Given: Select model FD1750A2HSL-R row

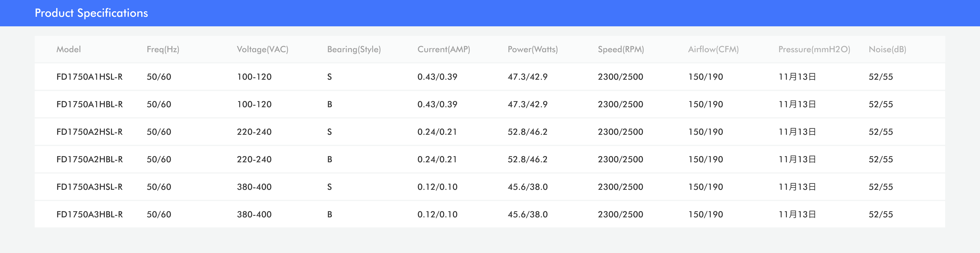Looking at the screenshot, I should [89, 132].
